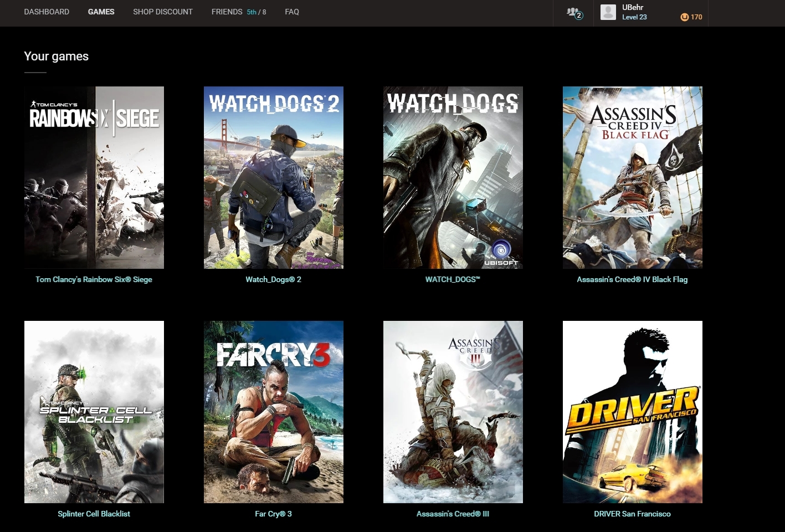Open Far Cry 3 cover art
The width and height of the screenshot is (785, 532).
click(x=274, y=412)
